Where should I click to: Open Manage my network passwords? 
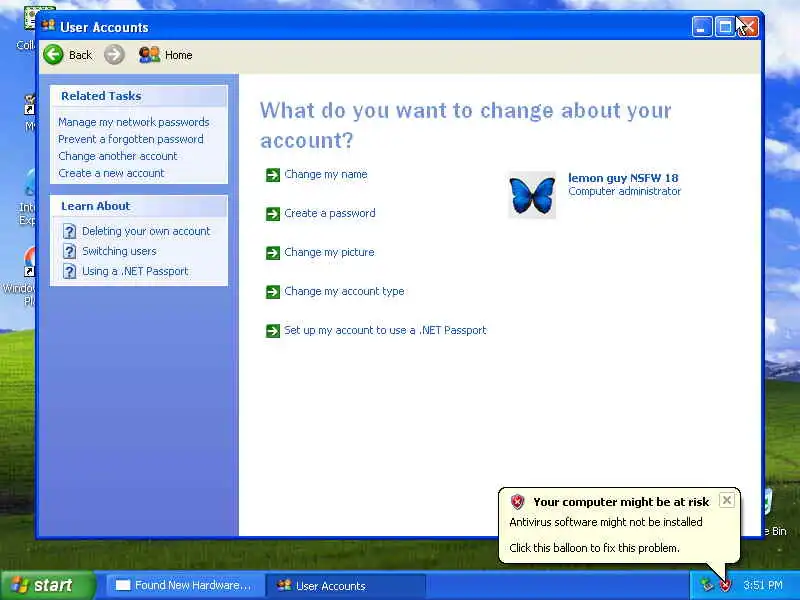pyautogui.click(x=134, y=122)
